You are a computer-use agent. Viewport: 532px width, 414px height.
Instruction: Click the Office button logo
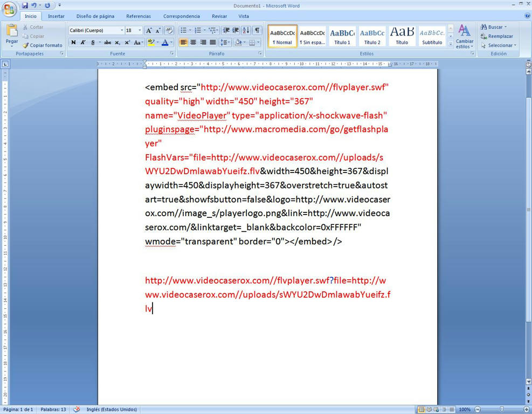pyautogui.click(x=10, y=9)
